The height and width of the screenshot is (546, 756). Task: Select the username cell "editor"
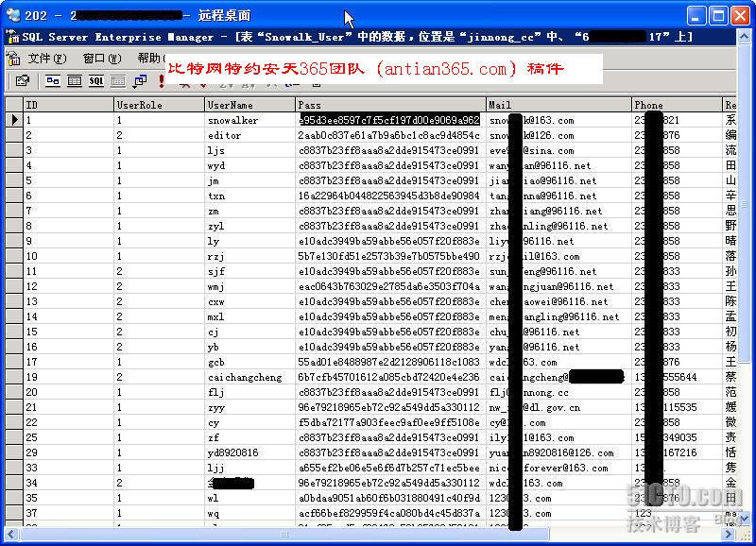[249, 135]
